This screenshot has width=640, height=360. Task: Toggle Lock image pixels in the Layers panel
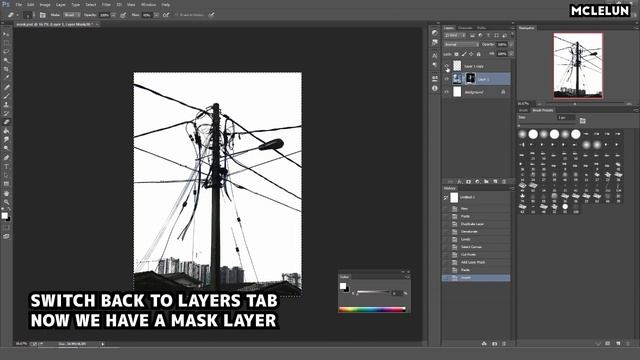(464, 54)
